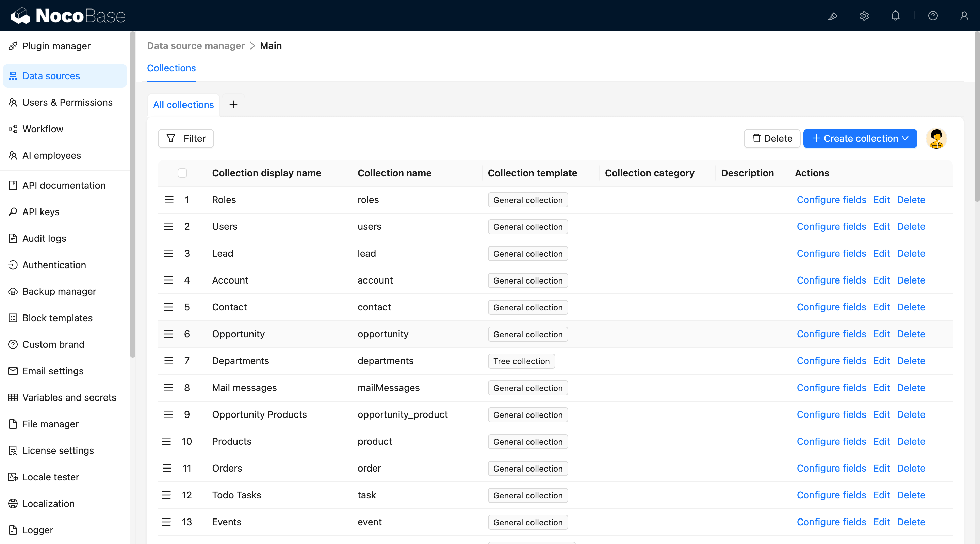Open Configure fields for Opportunity
This screenshot has height=544, width=980.
[831, 334]
